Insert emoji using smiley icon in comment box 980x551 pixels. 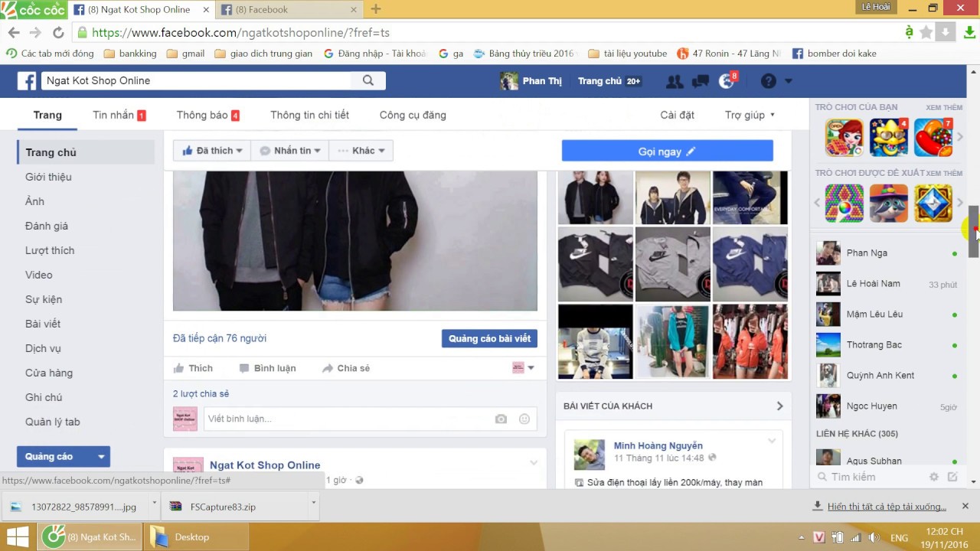pos(524,419)
